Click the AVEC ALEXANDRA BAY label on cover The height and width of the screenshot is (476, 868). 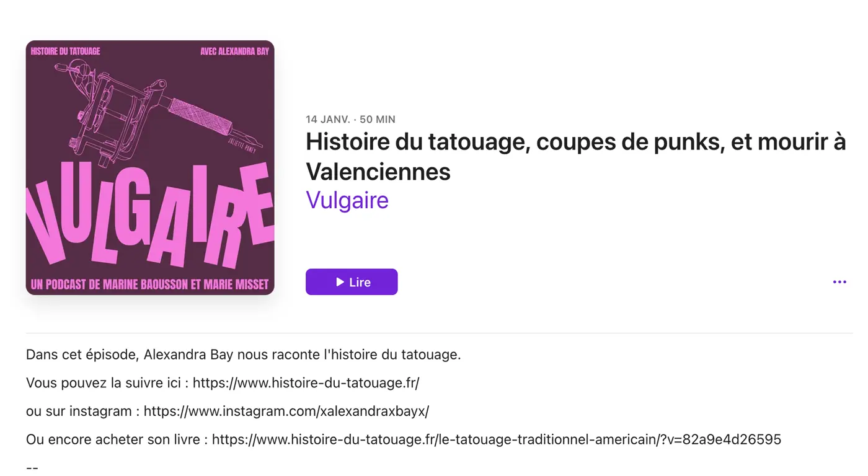(234, 51)
